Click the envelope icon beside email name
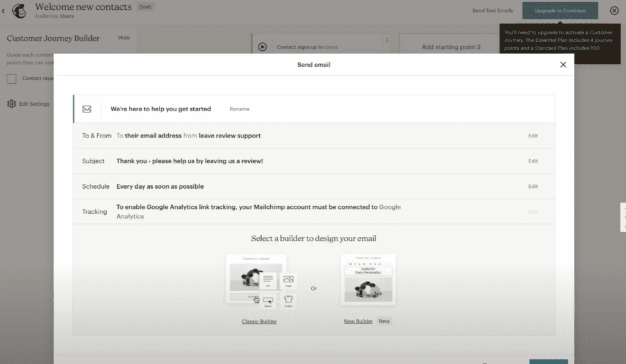 87,109
